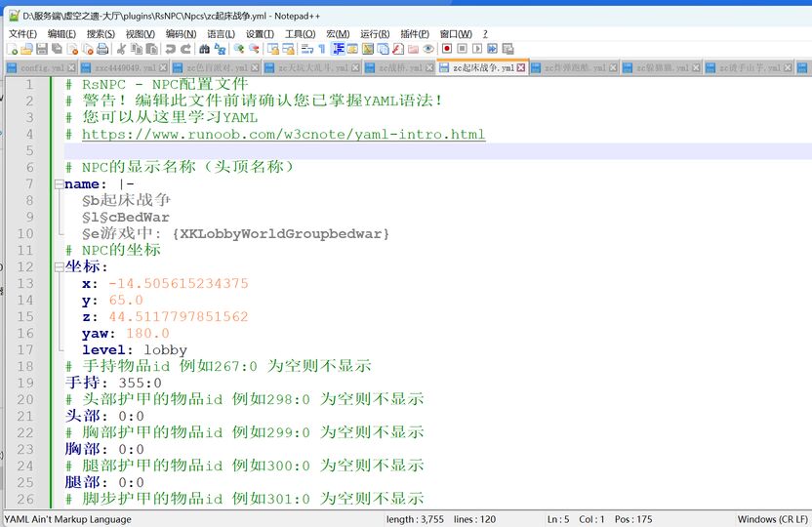Click the Undo arrow icon
Image resolution: width=812 pixels, height=527 pixels.
[x=170, y=49]
